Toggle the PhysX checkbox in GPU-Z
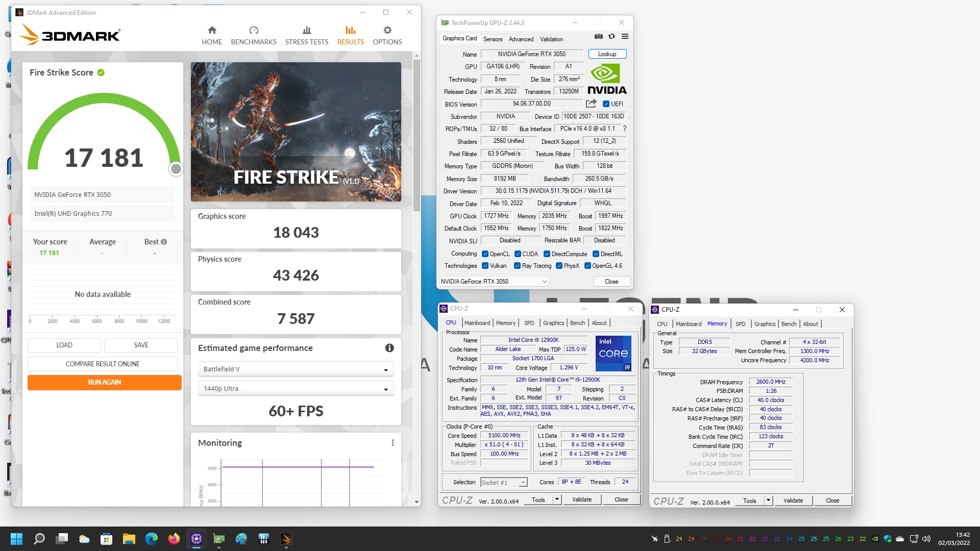 click(x=559, y=266)
